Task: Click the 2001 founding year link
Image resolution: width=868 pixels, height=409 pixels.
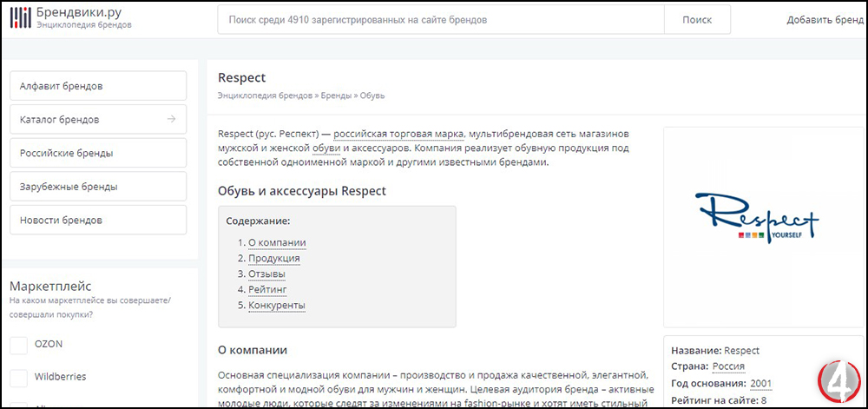Action: point(761,384)
